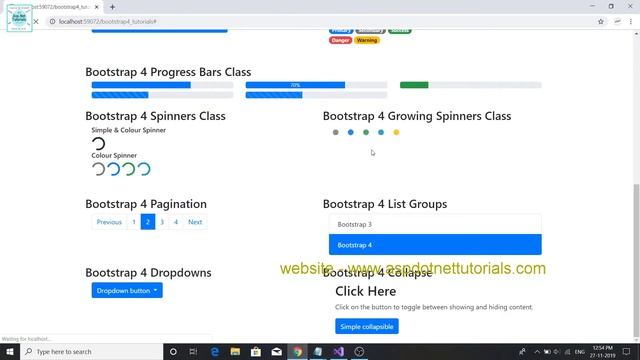The image size is (640, 360).
Task: Open the round recorder app on taskbar
Action: click(359, 351)
